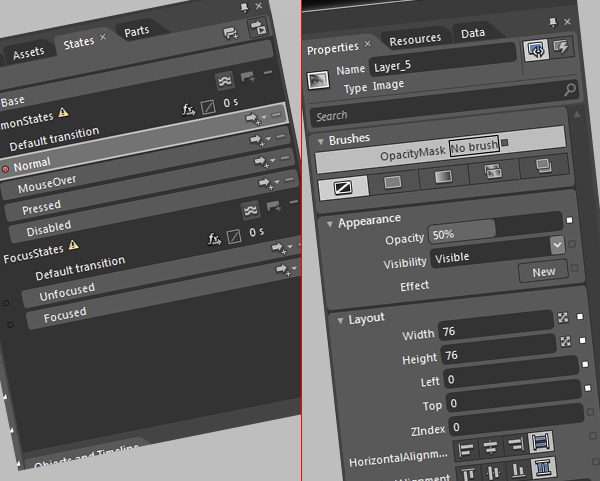Switch to the Data tab

coord(473,34)
